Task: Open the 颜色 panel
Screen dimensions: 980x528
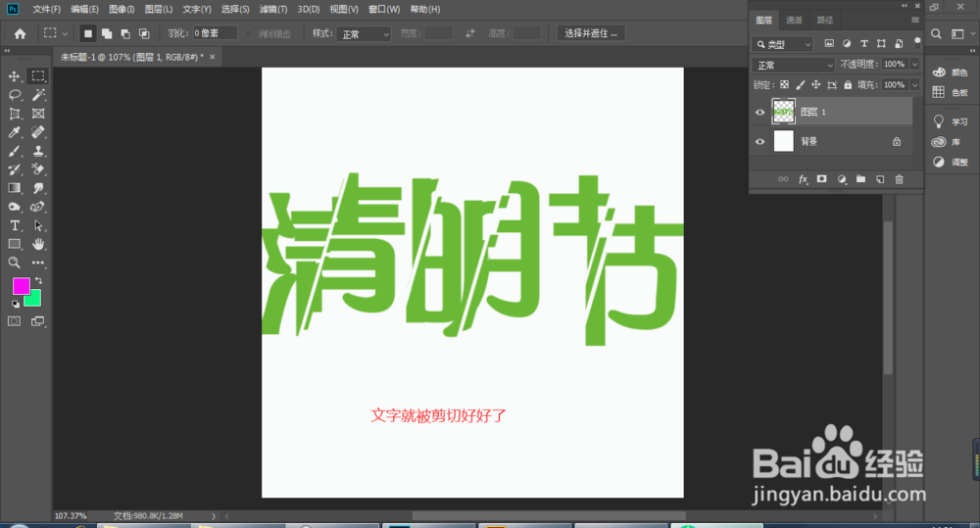Action: pos(951,72)
